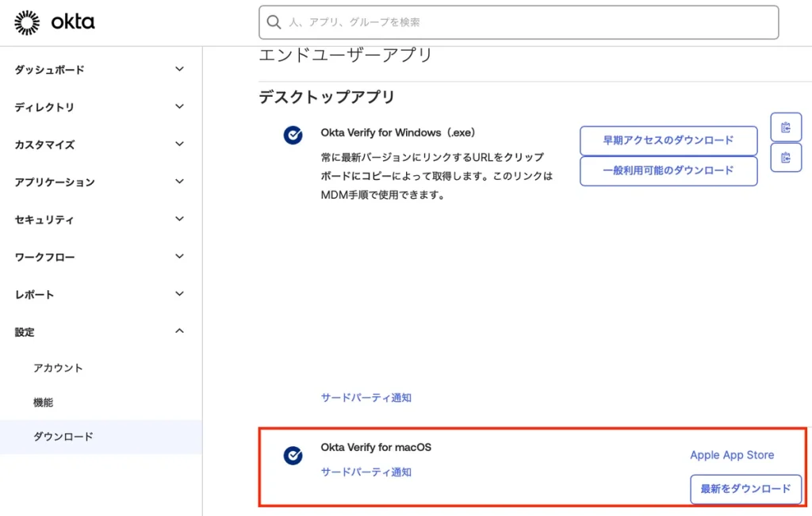Click the 早期アクセスのダウンロード button

tap(668, 141)
